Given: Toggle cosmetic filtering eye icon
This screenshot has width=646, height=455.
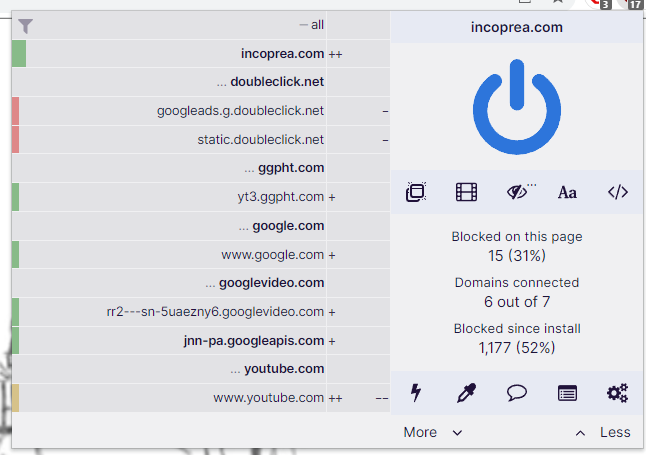Looking at the screenshot, I should click(518, 192).
